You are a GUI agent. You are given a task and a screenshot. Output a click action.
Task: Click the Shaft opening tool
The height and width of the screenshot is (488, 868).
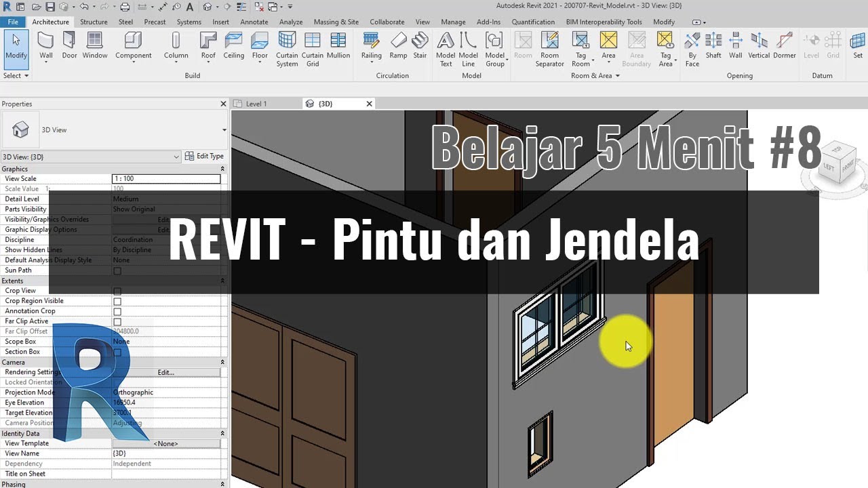(713, 46)
